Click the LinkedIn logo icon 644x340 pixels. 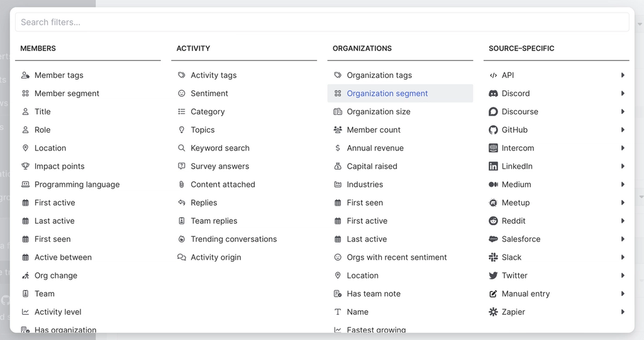click(493, 167)
